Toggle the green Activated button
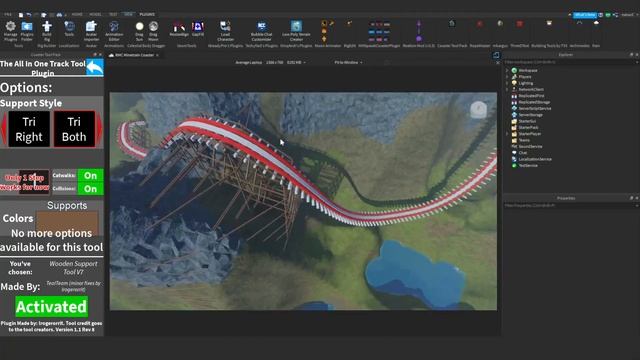 point(51,307)
